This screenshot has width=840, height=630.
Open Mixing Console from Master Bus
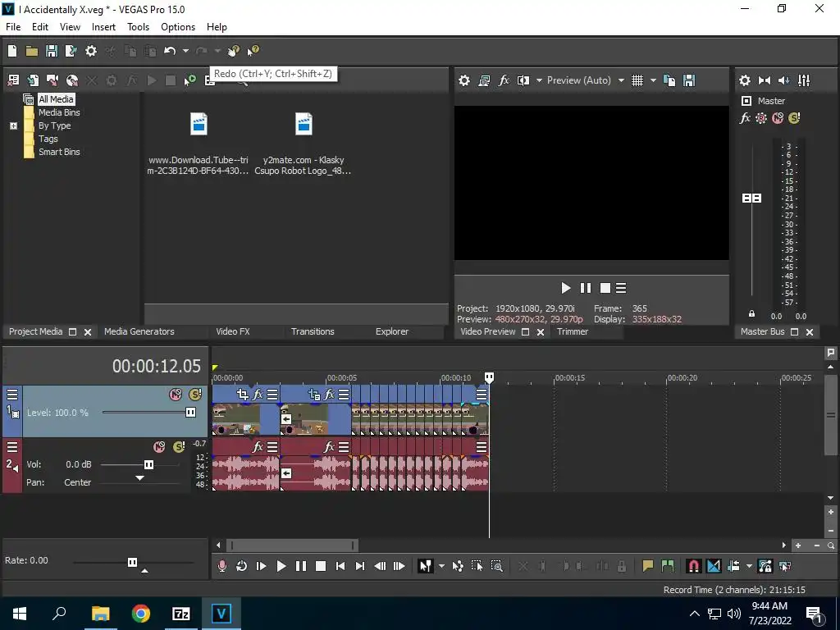(x=804, y=80)
